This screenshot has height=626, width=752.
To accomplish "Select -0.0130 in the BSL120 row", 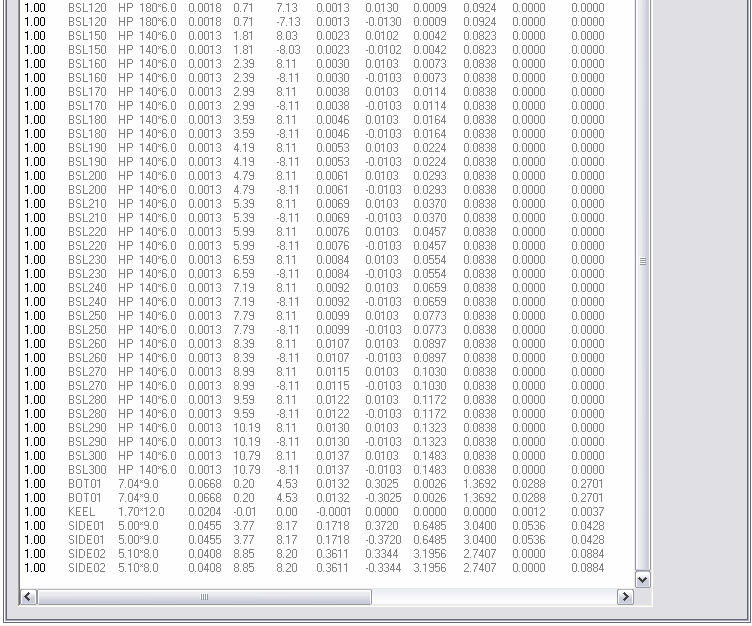I will click(x=383, y=22).
